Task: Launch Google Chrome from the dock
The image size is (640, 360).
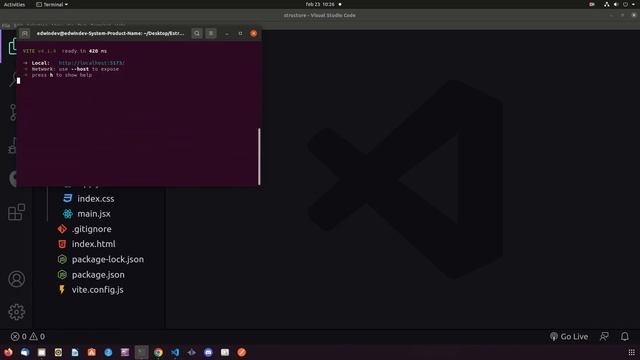Action: 158,352
